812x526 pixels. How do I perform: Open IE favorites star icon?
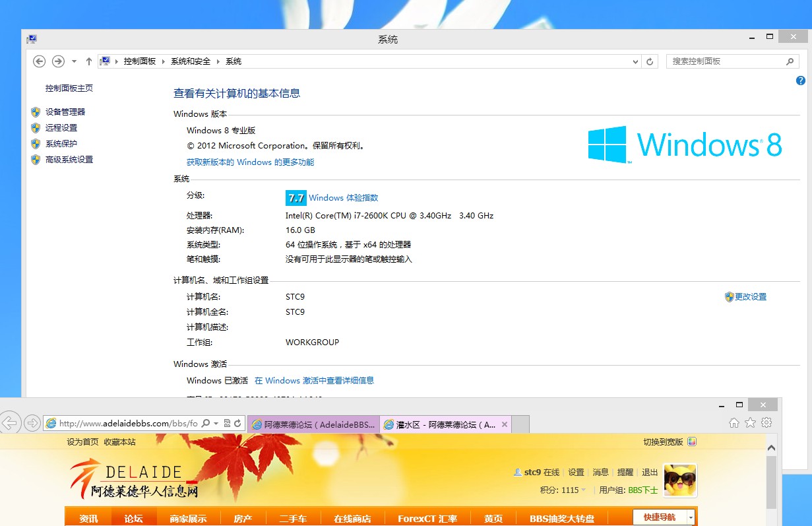pos(750,422)
